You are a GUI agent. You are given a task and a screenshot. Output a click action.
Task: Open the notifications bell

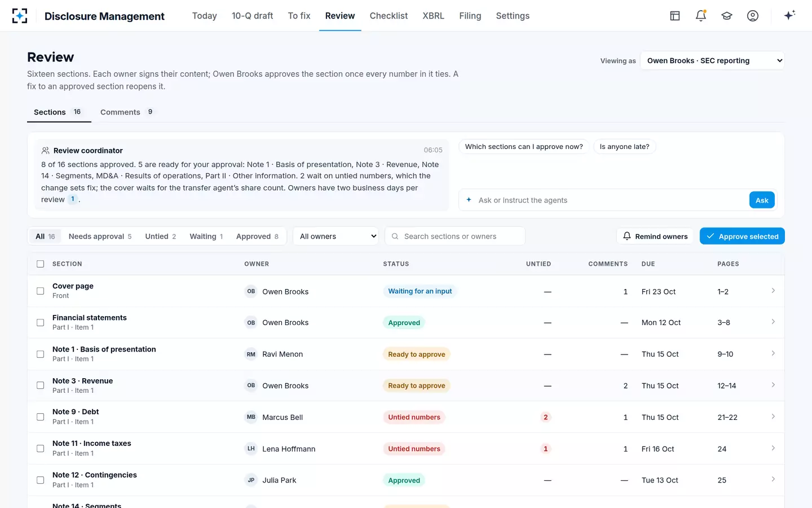coord(701,16)
